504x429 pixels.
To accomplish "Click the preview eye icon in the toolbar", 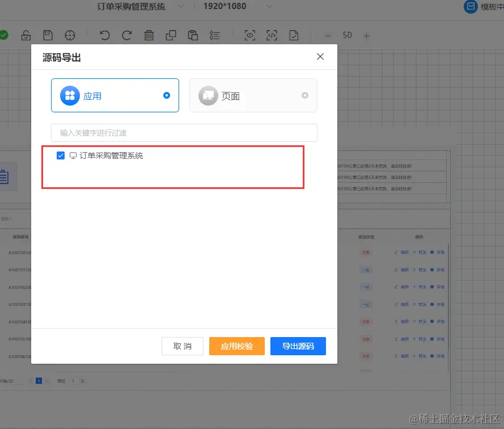I will point(250,35).
